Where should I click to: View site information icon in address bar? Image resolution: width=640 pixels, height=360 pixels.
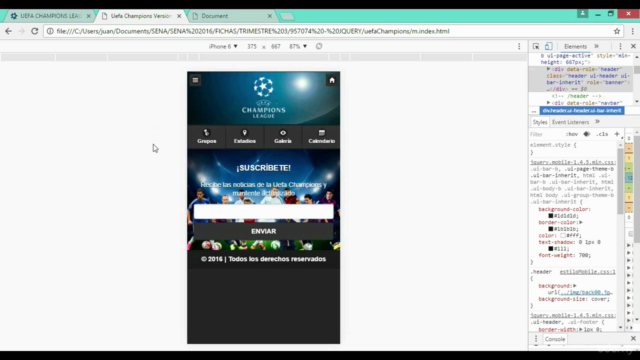pos(50,31)
